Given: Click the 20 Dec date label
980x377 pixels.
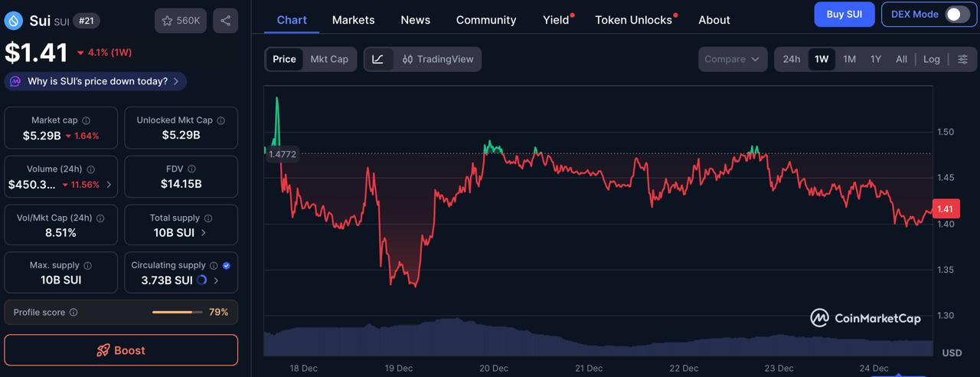Looking at the screenshot, I should [494, 368].
